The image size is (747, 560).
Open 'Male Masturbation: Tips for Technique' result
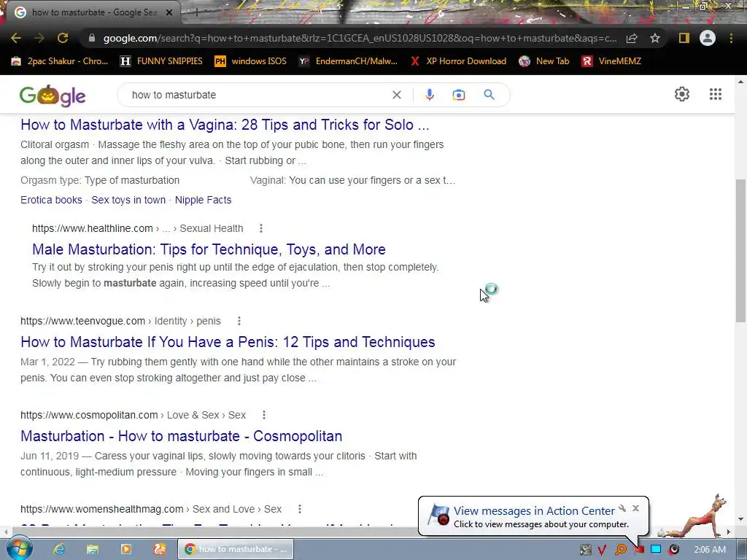point(209,249)
